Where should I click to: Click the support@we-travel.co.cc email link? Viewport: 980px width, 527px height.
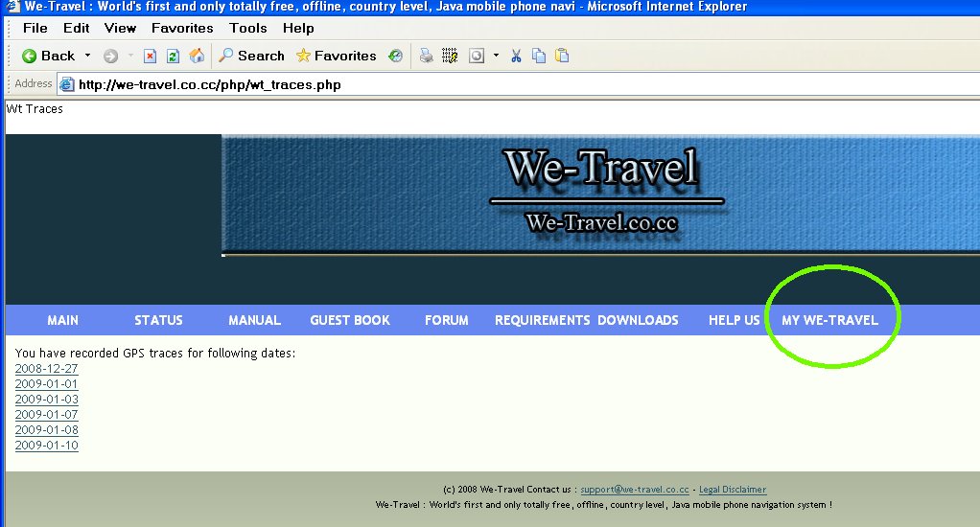pos(635,490)
